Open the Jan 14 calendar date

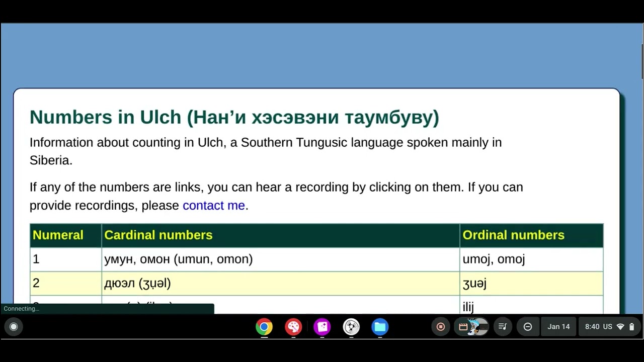558,327
